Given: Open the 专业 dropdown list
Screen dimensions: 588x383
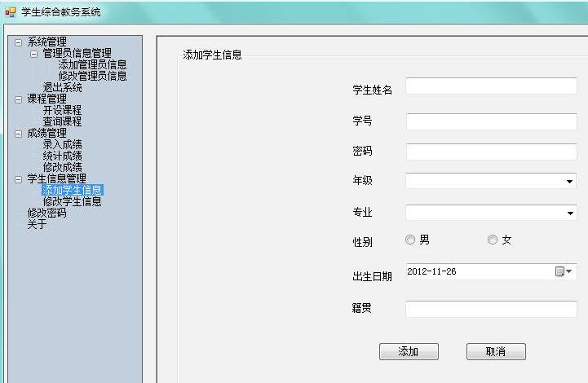Looking at the screenshot, I should [570, 214].
